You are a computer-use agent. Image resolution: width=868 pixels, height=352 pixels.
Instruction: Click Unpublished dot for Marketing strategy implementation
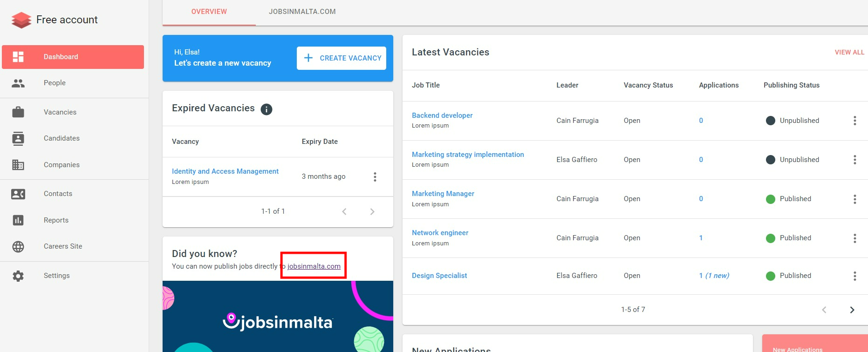771,160
